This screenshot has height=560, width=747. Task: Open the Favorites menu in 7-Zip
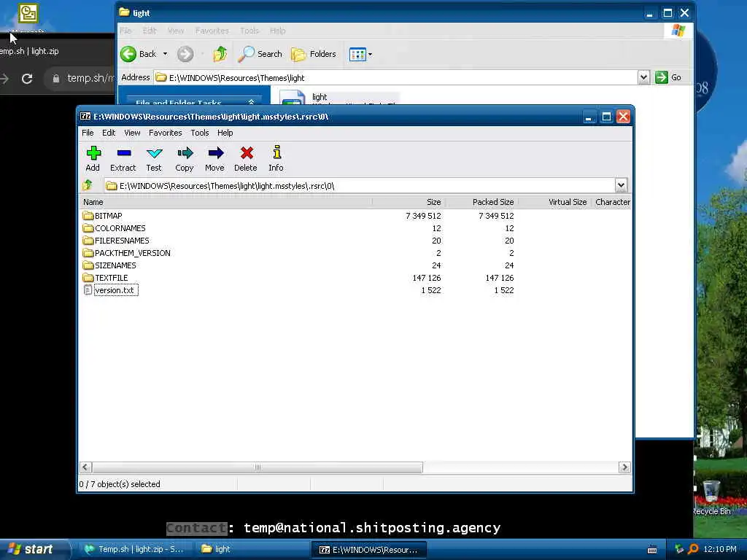tap(166, 133)
